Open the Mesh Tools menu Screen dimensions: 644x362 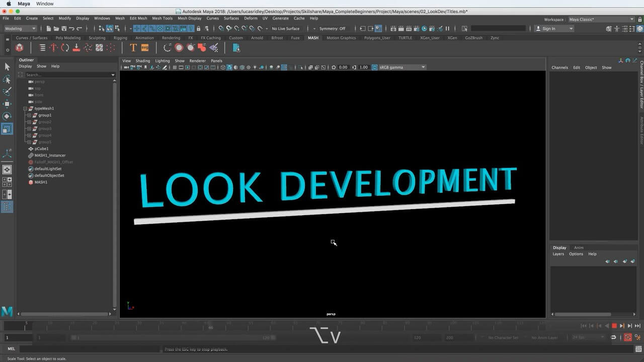click(x=162, y=18)
